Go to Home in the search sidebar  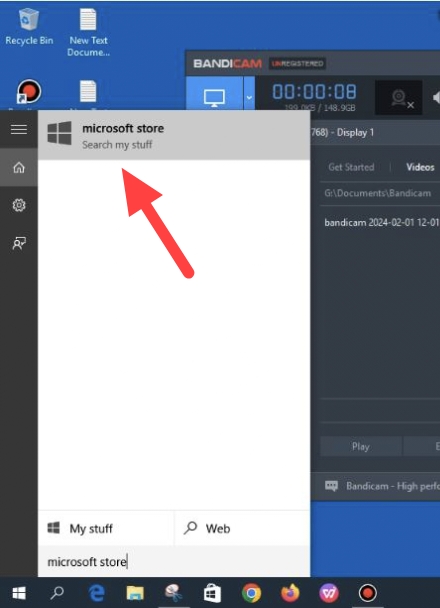point(19,168)
